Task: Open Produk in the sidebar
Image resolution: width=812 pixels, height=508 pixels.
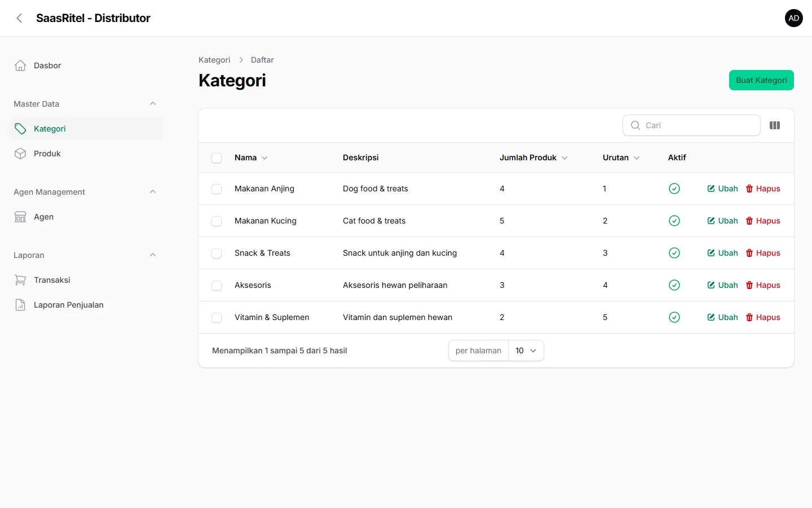Action: 86,154
